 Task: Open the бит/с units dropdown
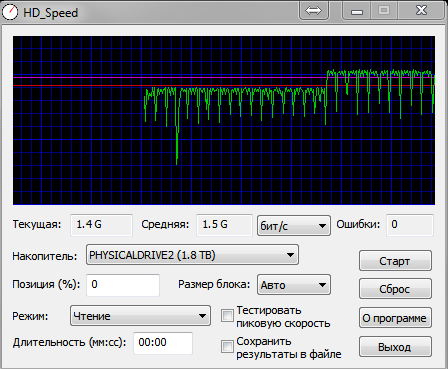pyautogui.click(x=294, y=226)
